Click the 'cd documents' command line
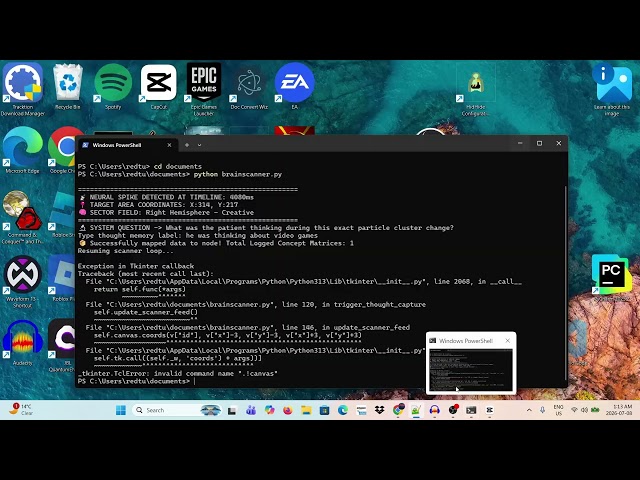Viewport: 640px width, 480px height. point(140,167)
